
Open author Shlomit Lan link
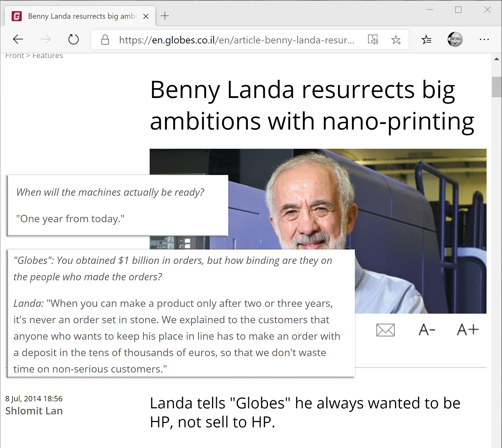tap(34, 411)
